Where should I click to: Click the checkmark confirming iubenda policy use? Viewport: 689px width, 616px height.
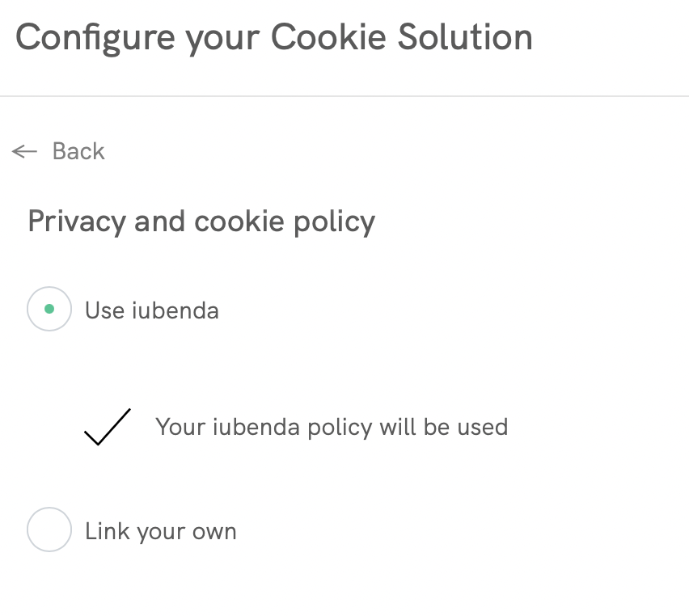106,426
